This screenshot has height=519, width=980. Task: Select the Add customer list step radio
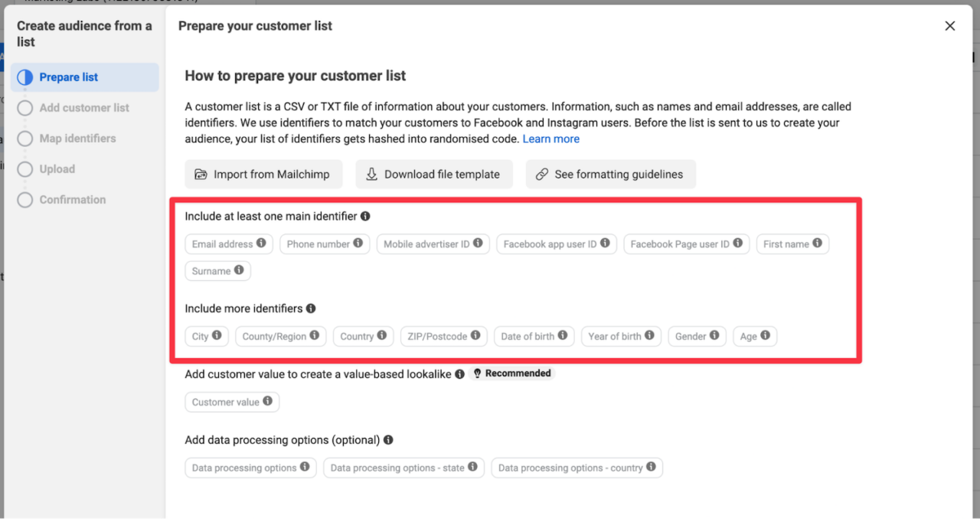(x=24, y=108)
